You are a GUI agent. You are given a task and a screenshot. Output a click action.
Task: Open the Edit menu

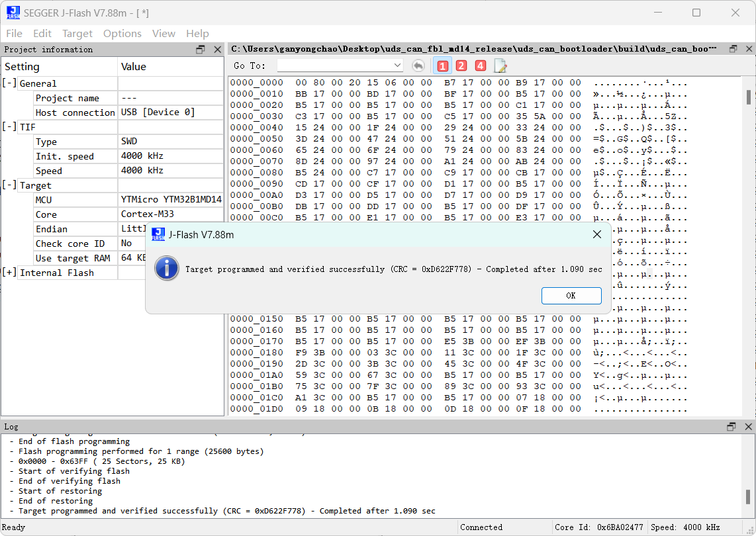[42, 33]
